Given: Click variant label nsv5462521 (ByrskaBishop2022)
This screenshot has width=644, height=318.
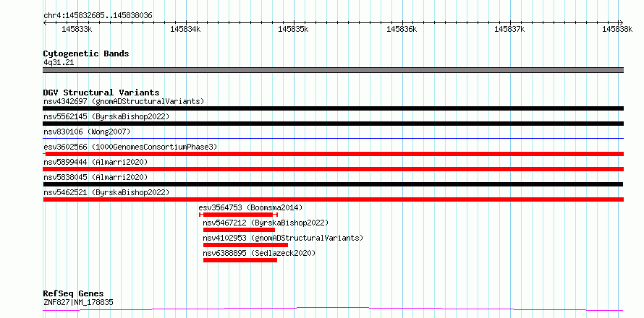Looking at the screenshot, I should click(106, 192).
